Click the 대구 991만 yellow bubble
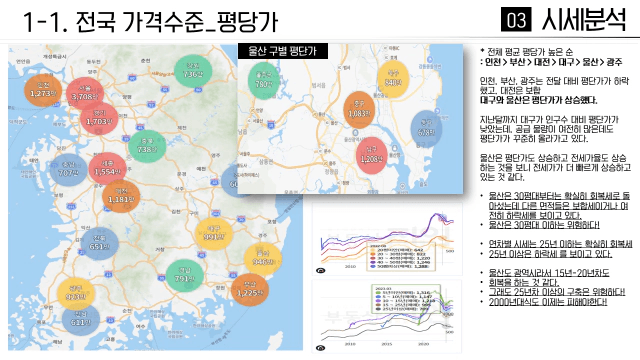Image resolution: width=640 pixels, height=360 pixels. 214,233
